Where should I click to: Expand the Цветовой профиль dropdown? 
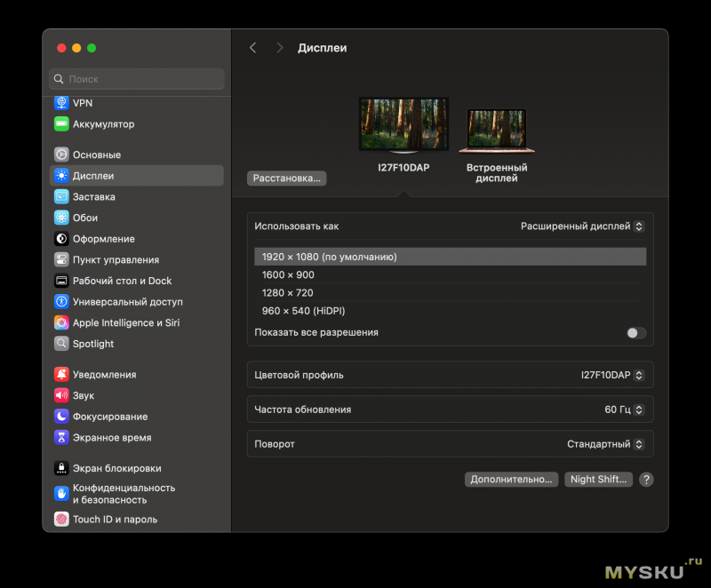pyautogui.click(x=612, y=375)
